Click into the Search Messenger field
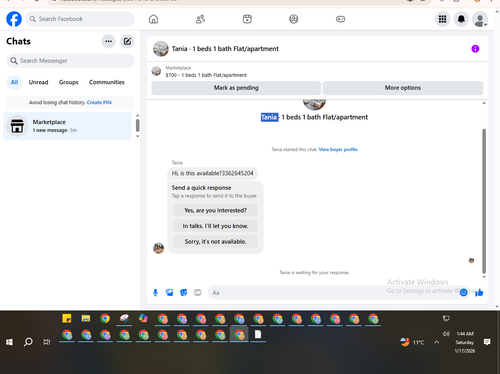 click(x=70, y=61)
